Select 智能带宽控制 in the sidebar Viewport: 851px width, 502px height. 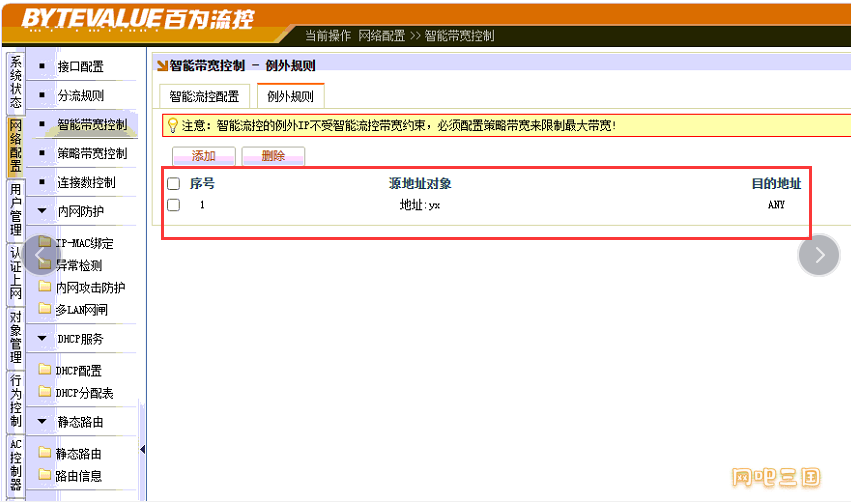(x=92, y=125)
